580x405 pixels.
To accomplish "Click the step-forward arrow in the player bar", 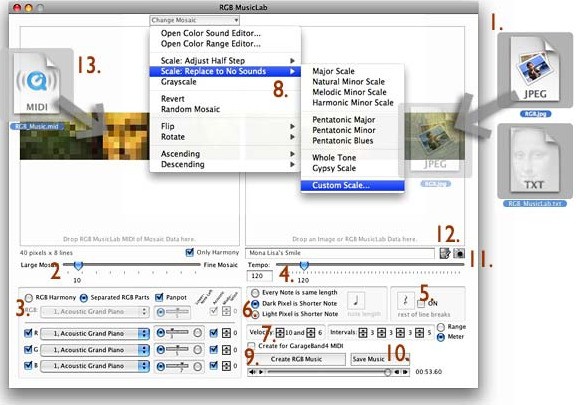I will (x=405, y=372).
